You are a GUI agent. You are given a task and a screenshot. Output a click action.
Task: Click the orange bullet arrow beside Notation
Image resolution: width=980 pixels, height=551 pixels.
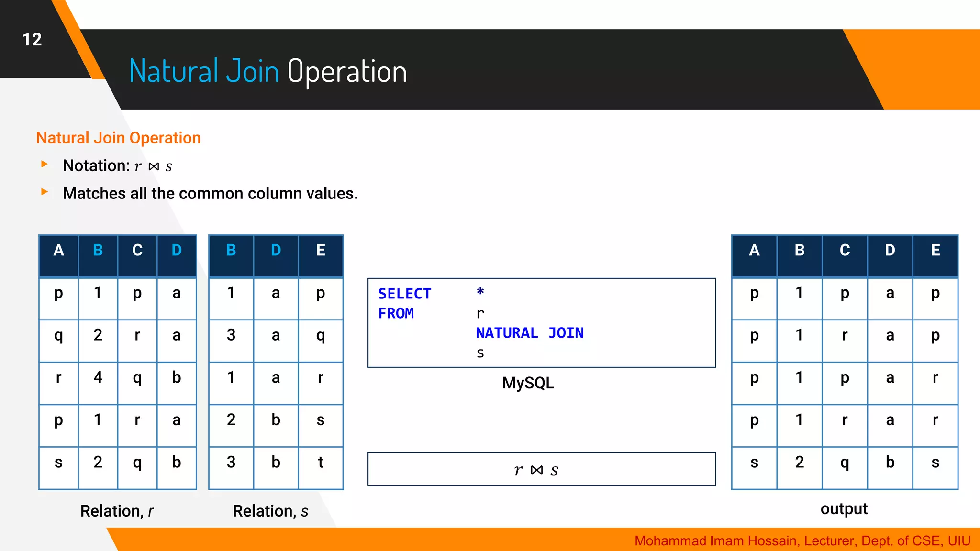pos(45,164)
